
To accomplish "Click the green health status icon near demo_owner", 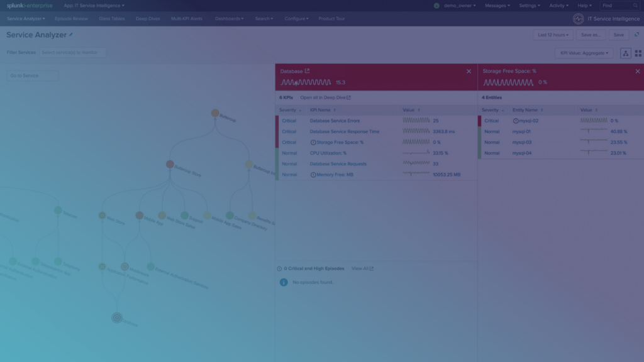I will [436, 6].
